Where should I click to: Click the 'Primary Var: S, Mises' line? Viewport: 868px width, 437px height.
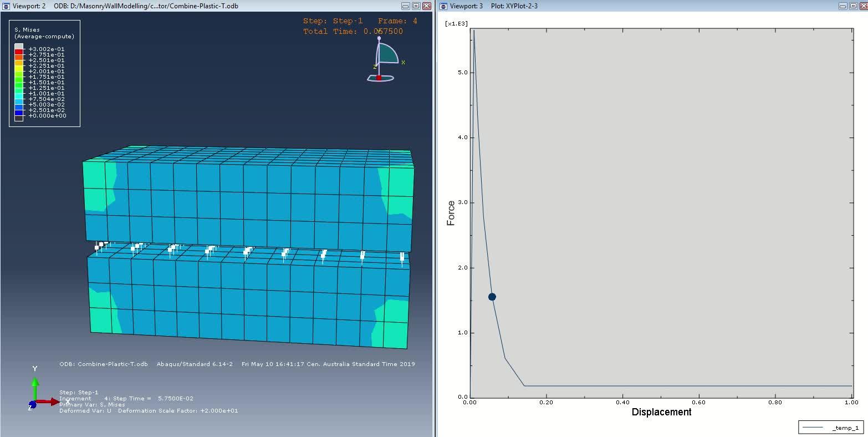(92, 404)
